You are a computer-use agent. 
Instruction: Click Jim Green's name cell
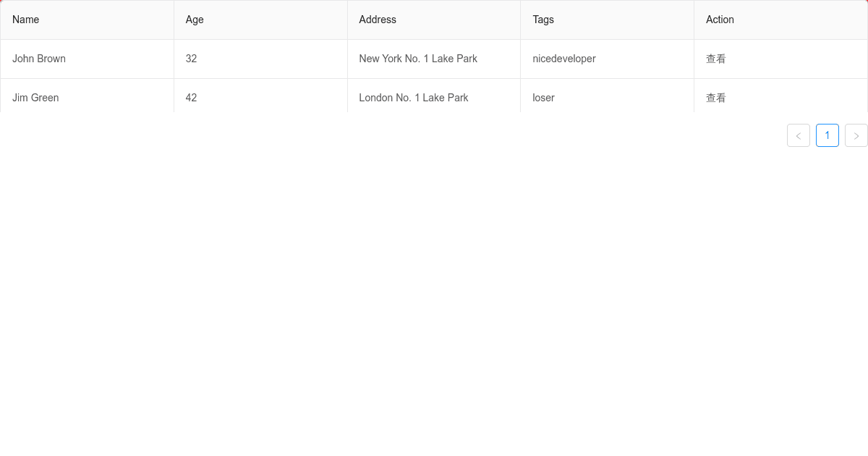pos(35,98)
